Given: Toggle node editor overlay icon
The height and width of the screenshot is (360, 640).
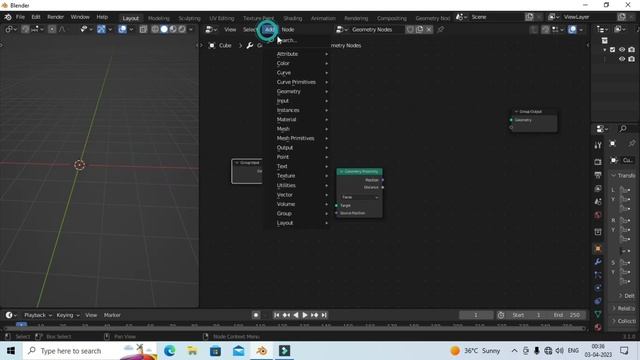Looking at the screenshot, I should (572, 29).
